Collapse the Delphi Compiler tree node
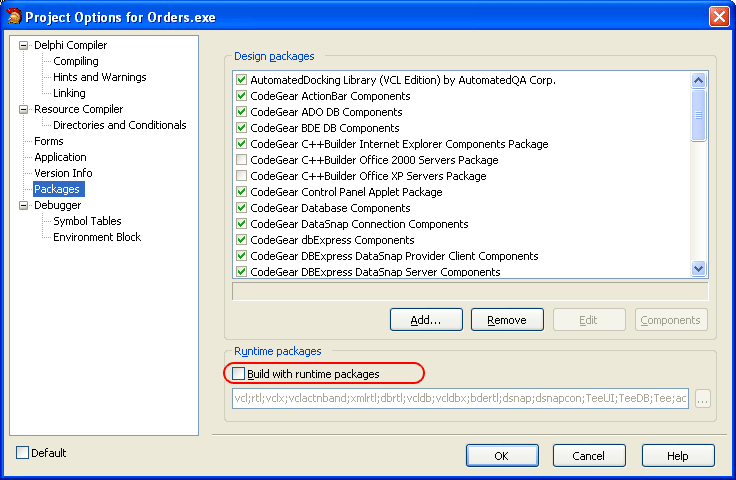The image size is (736, 480). pyautogui.click(x=23, y=45)
